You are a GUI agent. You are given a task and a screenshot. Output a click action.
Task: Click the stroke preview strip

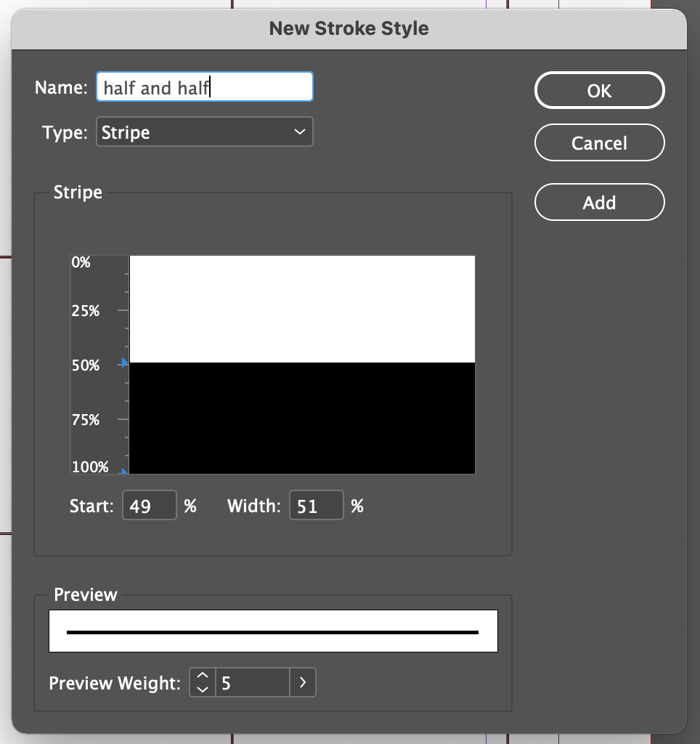coord(273,631)
